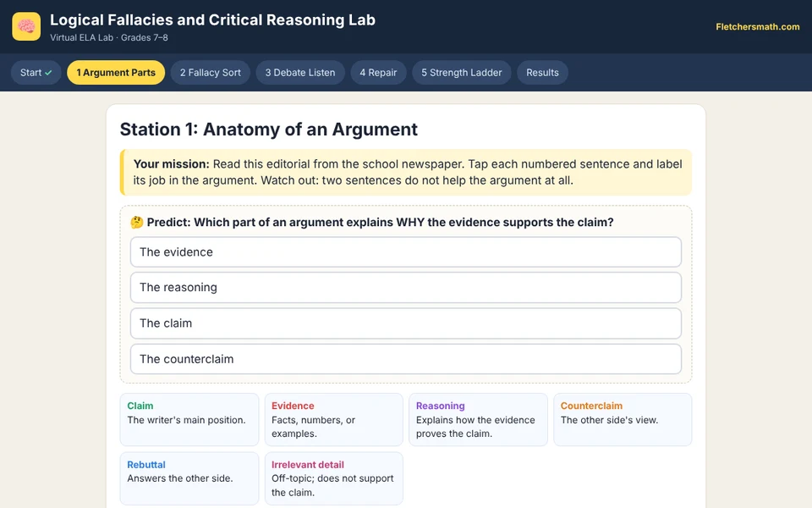
Task: Click the Claim definition card
Action: pyautogui.click(x=189, y=419)
